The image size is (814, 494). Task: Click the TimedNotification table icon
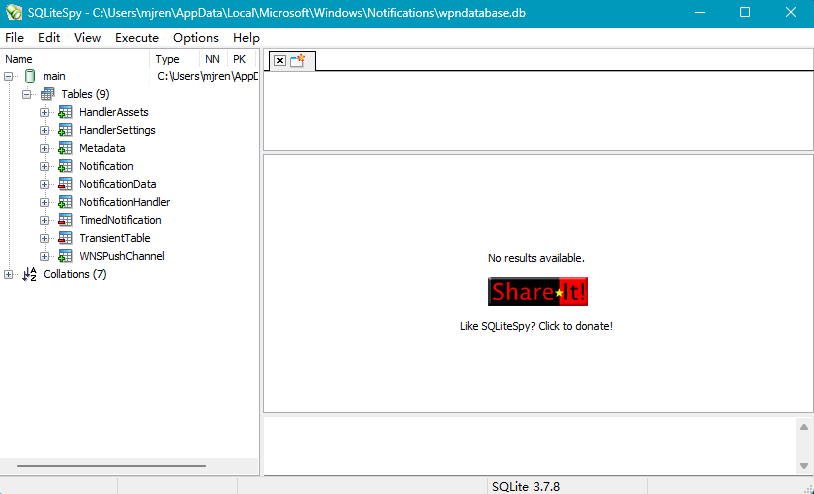[x=65, y=220]
